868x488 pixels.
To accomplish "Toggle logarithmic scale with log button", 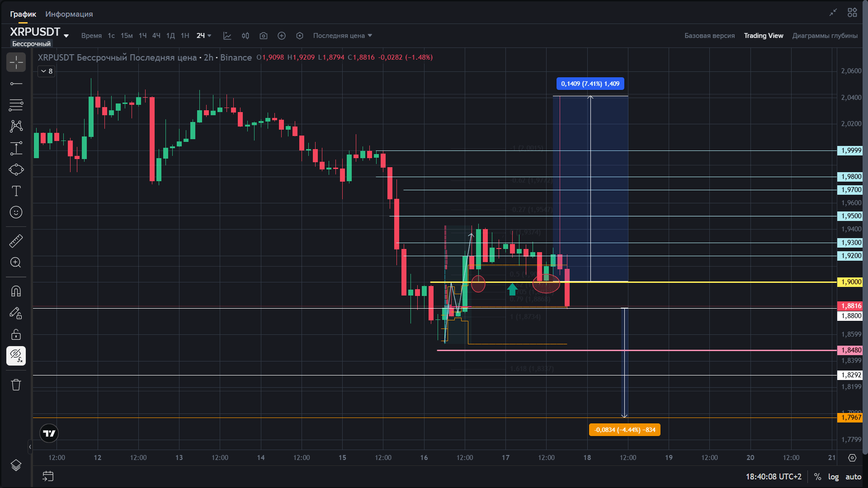I will tap(833, 477).
